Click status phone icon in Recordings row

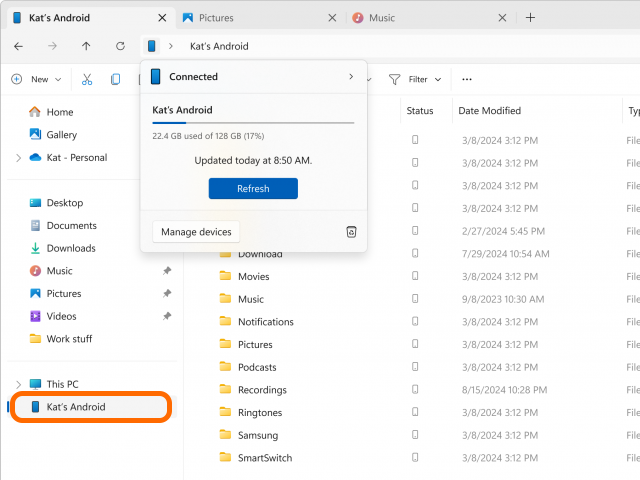pyautogui.click(x=415, y=389)
